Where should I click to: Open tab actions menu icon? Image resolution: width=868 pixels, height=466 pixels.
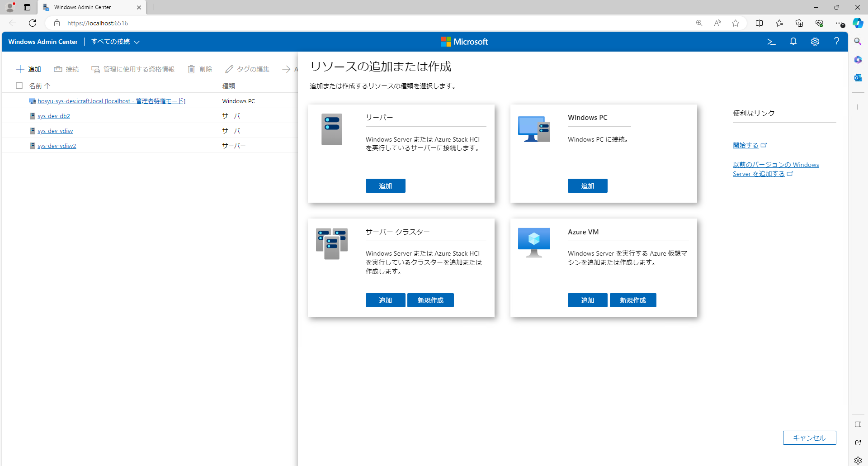[27, 7]
